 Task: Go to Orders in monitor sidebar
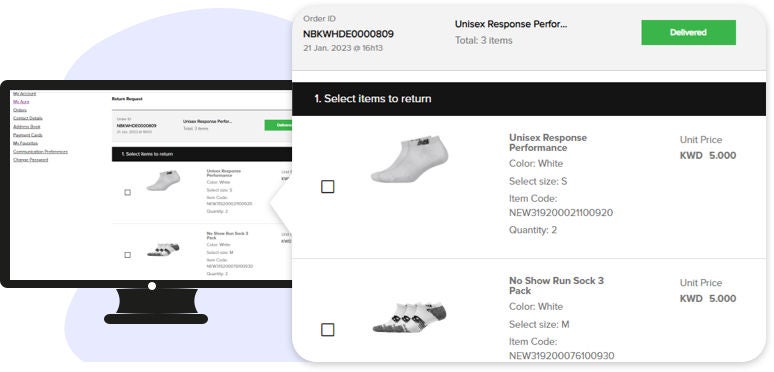(x=20, y=110)
